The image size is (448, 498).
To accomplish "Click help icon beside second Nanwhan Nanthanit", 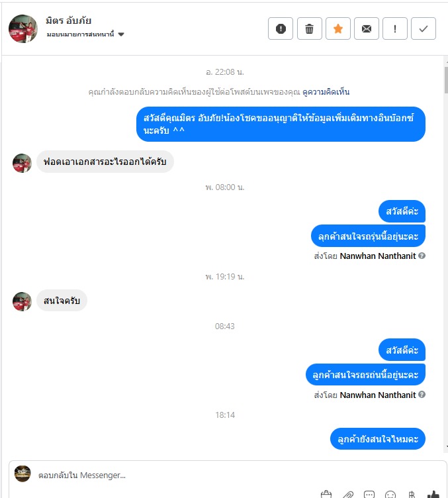I will (x=422, y=395).
